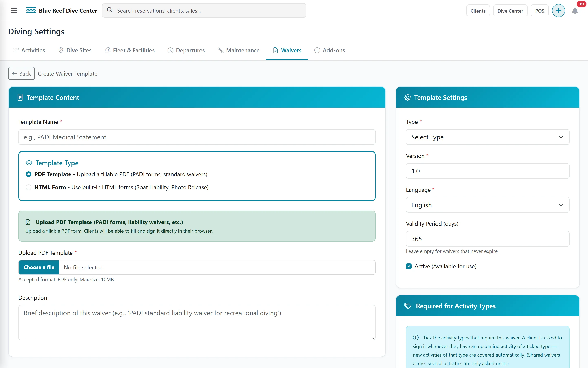588x368 pixels.
Task: Switch to the Activities tab
Action: [29, 50]
